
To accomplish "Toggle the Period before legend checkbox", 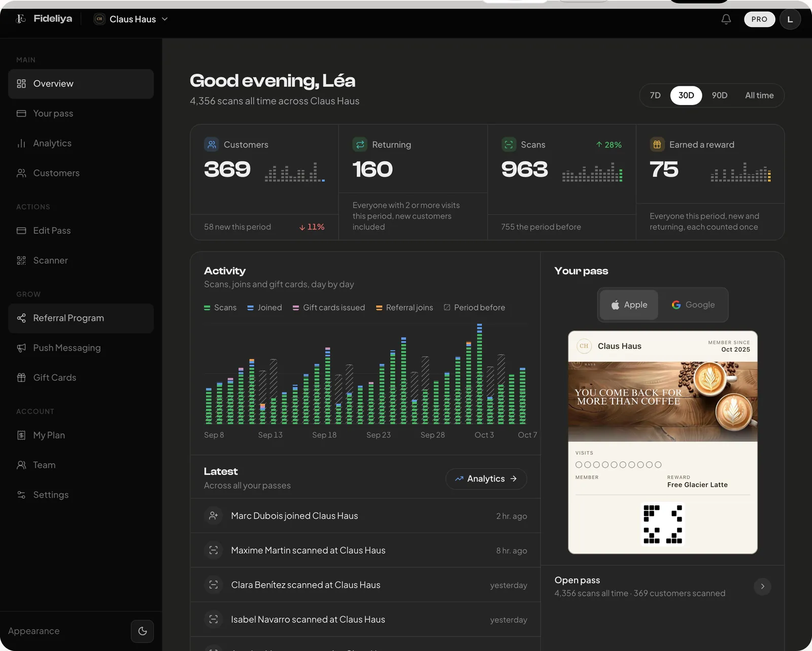I will 447,308.
